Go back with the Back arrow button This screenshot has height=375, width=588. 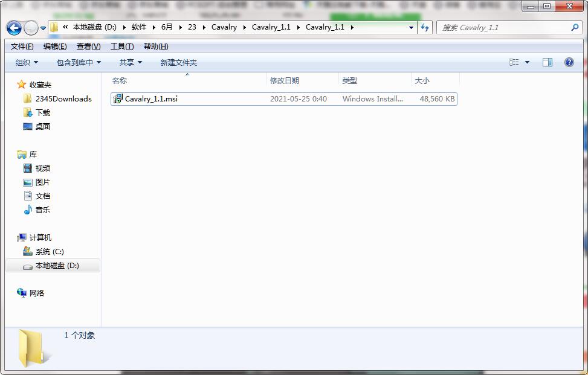15,28
